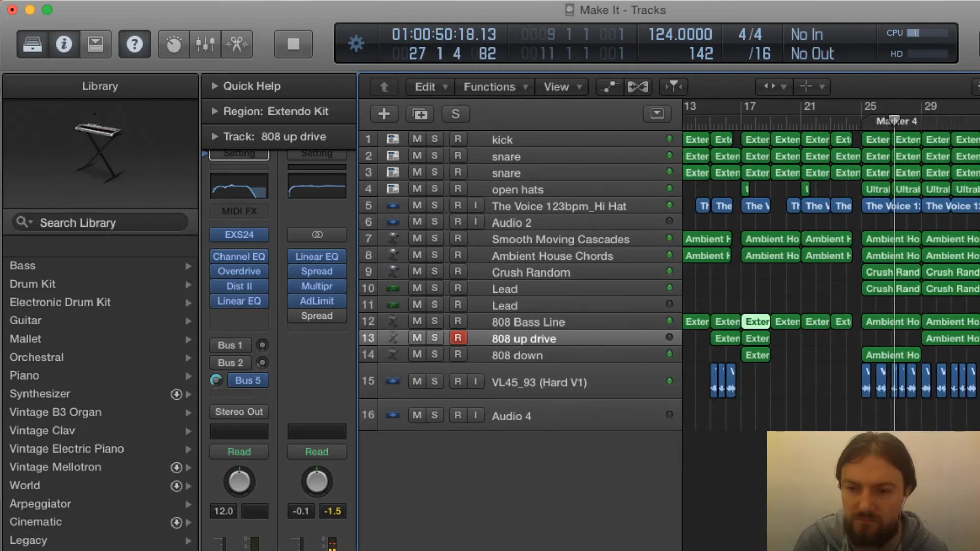This screenshot has height=551, width=980.
Task: Open the Channel EQ plugin
Action: (x=239, y=257)
